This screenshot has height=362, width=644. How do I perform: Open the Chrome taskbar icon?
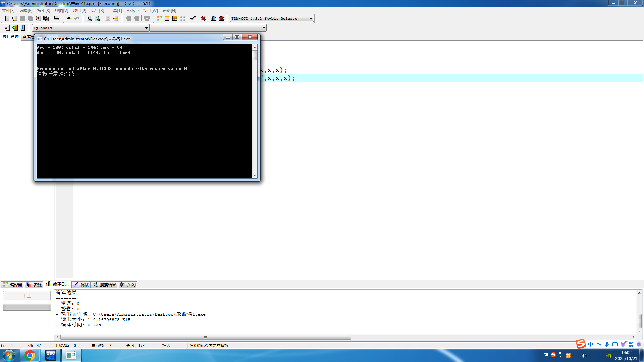coord(30,355)
